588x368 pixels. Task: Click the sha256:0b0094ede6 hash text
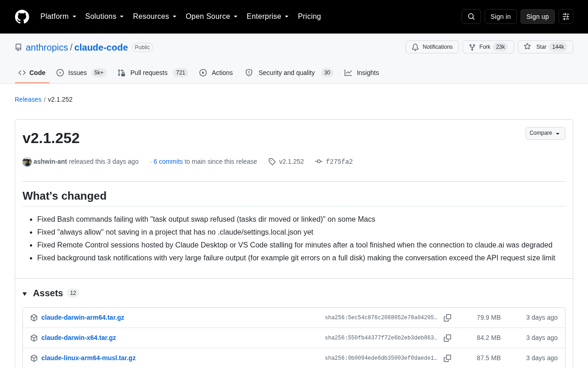[381, 358]
